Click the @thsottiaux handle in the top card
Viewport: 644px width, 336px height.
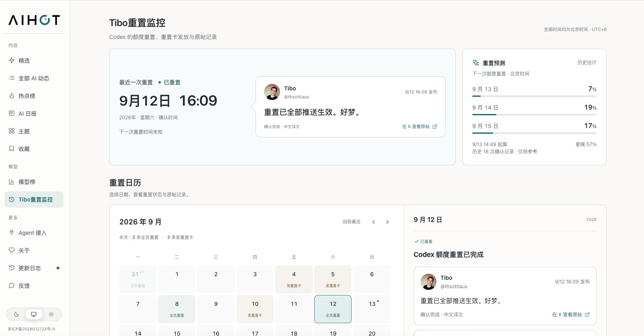(297, 97)
